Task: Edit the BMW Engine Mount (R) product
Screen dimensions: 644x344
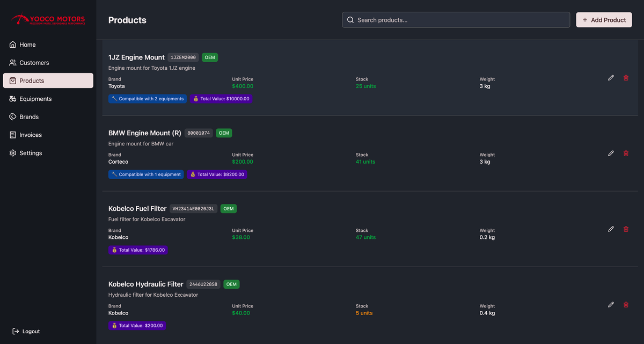Action: (x=611, y=153)
